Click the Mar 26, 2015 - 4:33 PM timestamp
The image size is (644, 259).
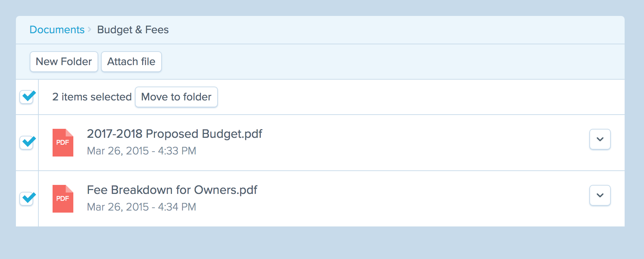point(141,151)
